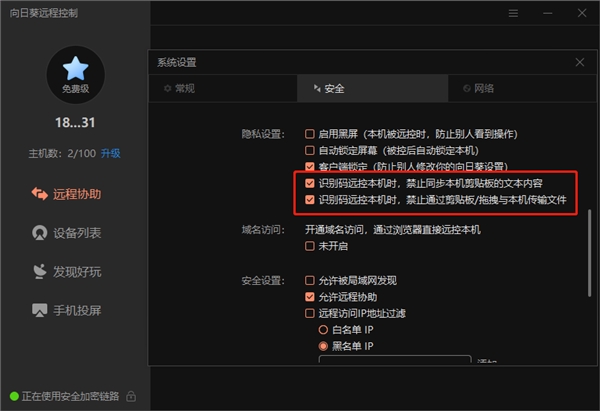The width and height of the screenshot is (600, 411).
Task: Click the 主机数: 2/100 text
Action: (x=62, y=153)
